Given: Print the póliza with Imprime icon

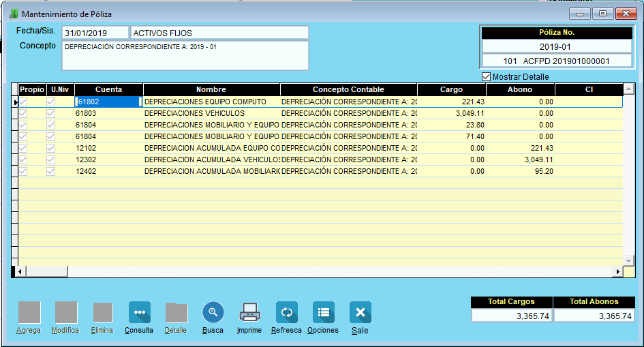Looking at the screenshot, I should (x=249, y=312).
